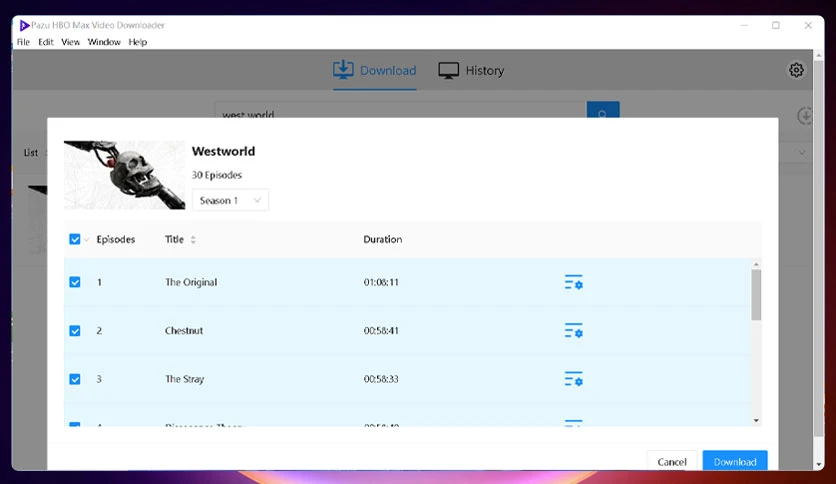Expand the arrow next to select-all checkbox
Image resolution: width=836 pixels, height=484 pixels.
[86, 240]
